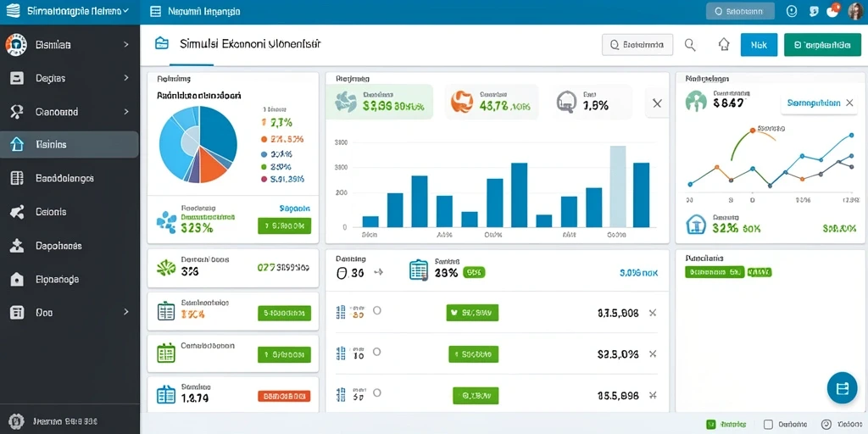Select the highlighted house item in the sidebar

(x=70, y=144)
